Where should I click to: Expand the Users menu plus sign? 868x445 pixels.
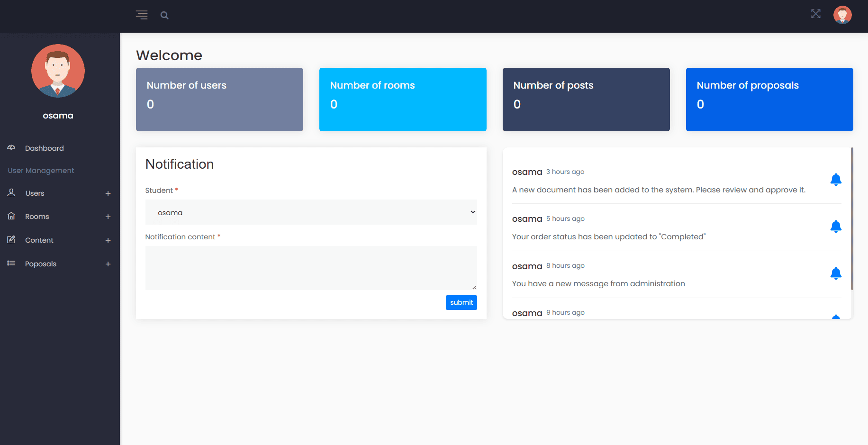click(x=108, y=193)
